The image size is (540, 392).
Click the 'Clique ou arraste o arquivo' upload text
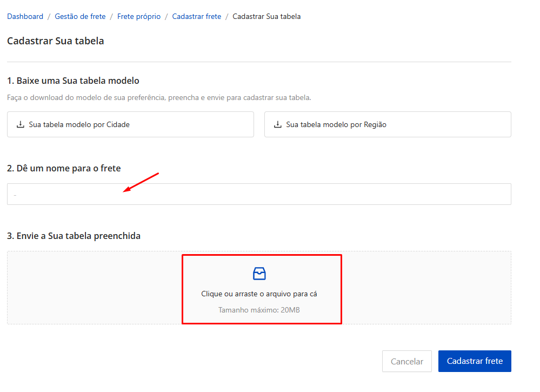pos(259,294)
